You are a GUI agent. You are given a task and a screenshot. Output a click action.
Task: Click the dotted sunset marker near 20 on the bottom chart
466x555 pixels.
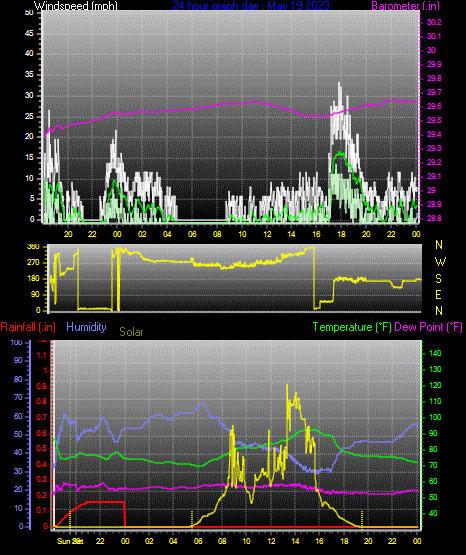click(362, 519)
